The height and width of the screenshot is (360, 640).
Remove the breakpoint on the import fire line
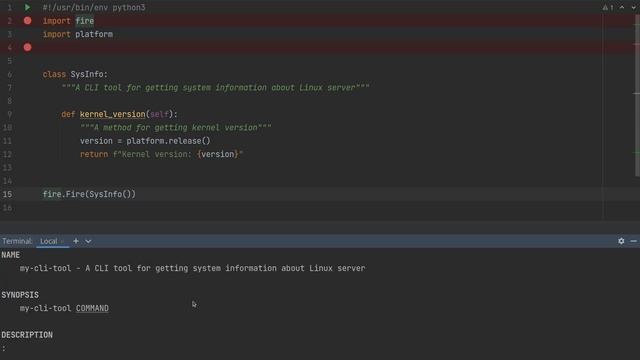(x=27, y=21)
